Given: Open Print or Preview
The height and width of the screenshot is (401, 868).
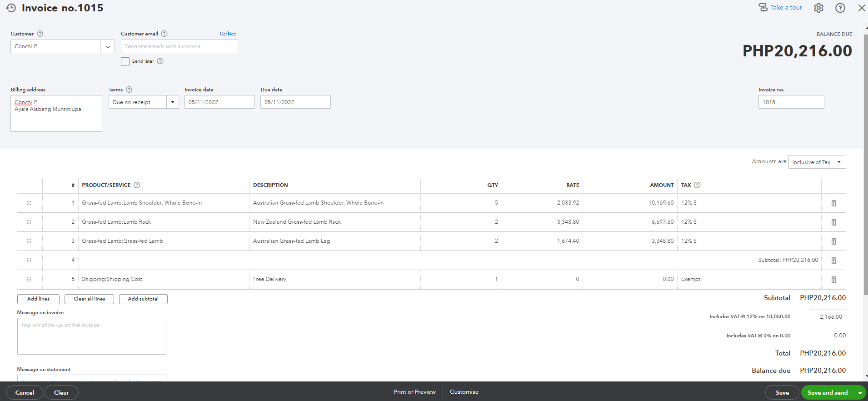Looking at the screenshot, I should coord(414,392).
